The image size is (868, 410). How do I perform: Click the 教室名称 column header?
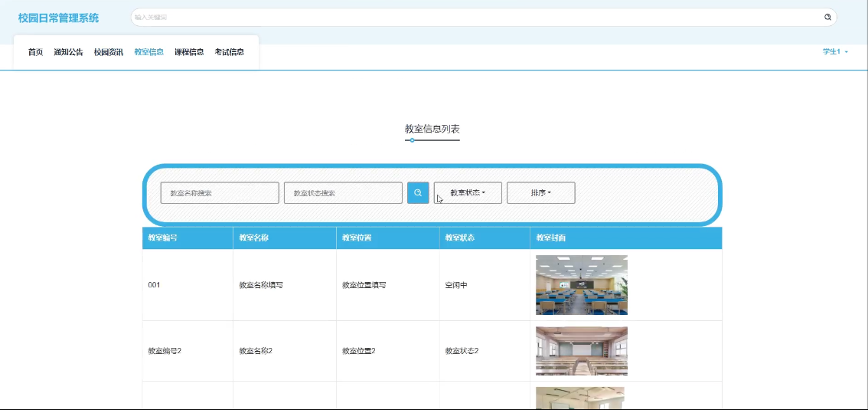pyautogui.click(x=285, y=238)
